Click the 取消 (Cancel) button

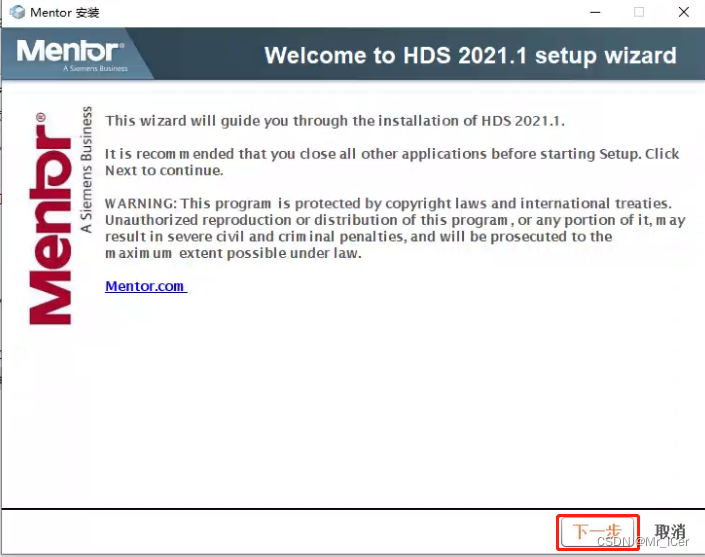[x=669, y=532]
